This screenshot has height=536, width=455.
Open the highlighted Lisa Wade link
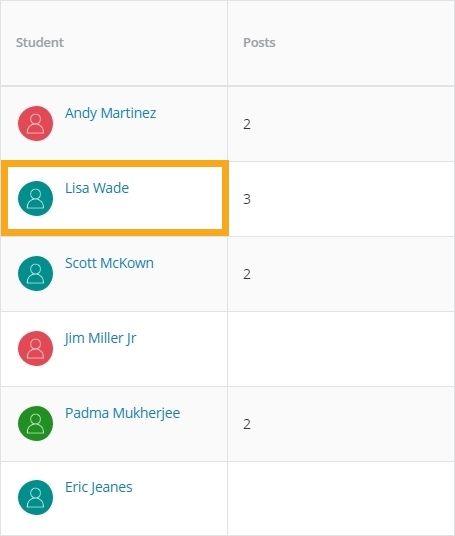click(97, 188)
